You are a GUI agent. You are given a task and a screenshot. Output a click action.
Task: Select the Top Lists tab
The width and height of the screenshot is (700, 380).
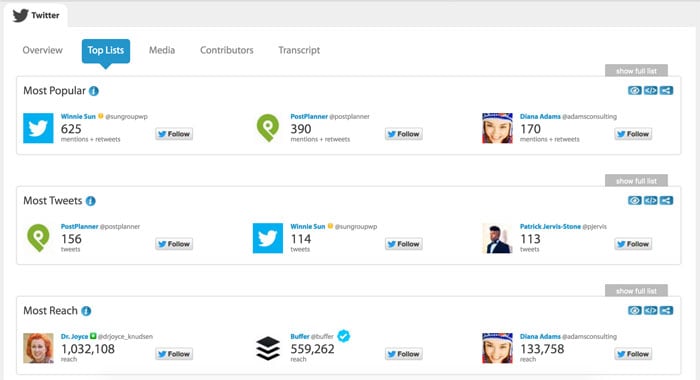coord(106,50)
